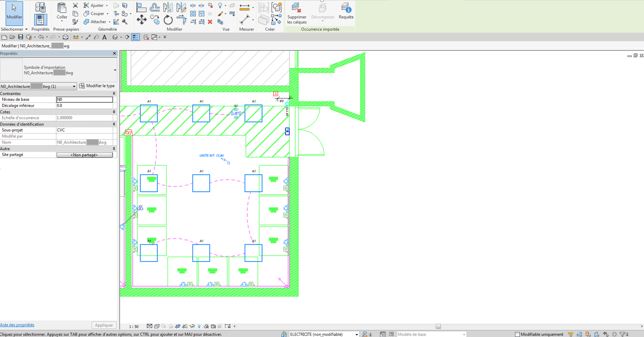Open the Aide des propriétés link
The image size is (644, 337).
tap(17, 325)
